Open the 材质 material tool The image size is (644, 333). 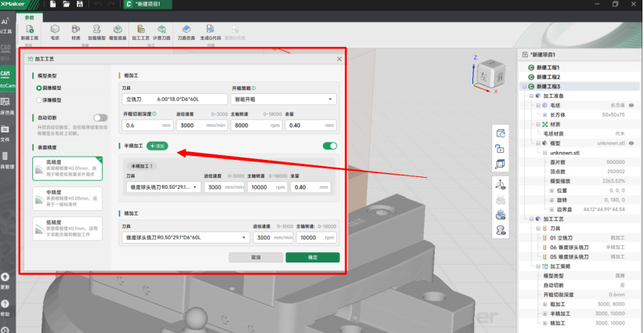point(76,31)
